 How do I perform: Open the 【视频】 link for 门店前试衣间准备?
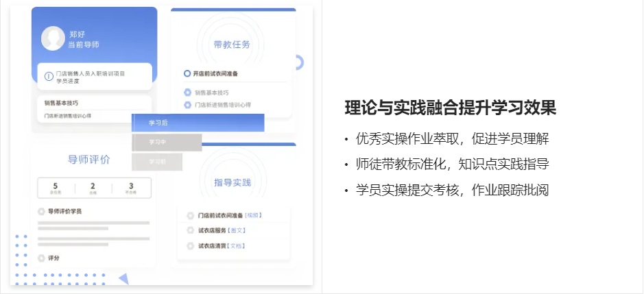(x=253, y=215)
